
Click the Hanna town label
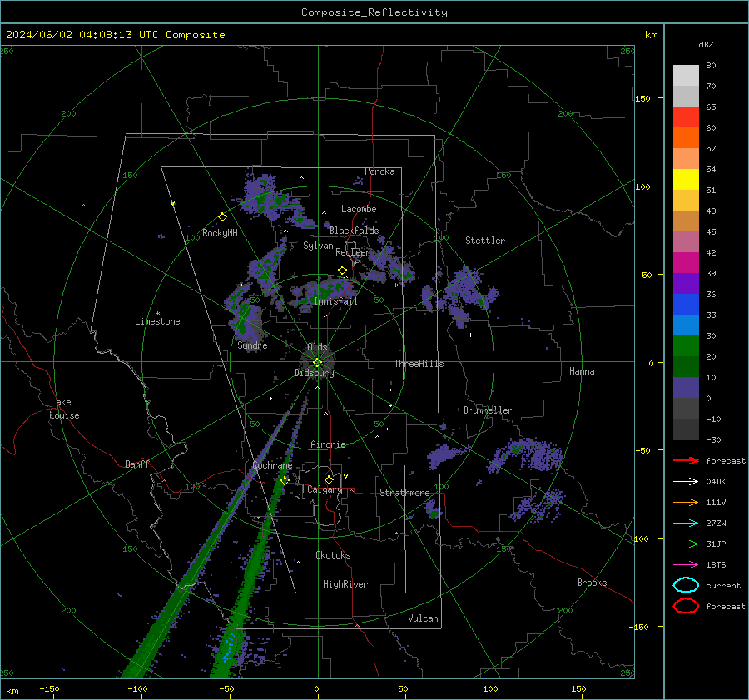(x=582, y=371)
